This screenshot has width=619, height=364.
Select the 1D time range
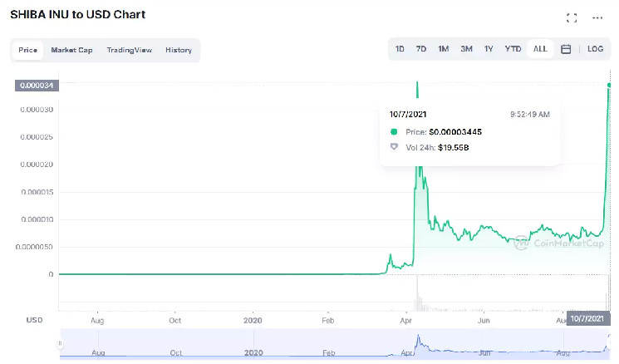click(x=400, y=49)
